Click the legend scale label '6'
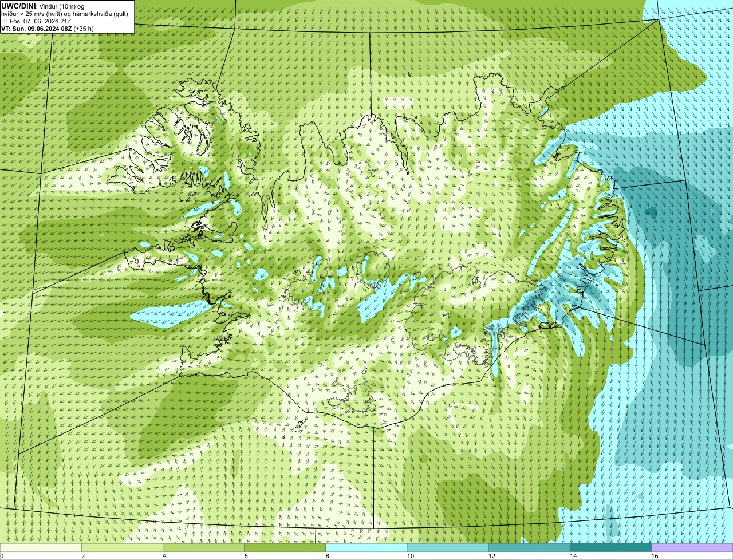Image resolution: width=733 pixels, height=560 pixels. [246, 556]
